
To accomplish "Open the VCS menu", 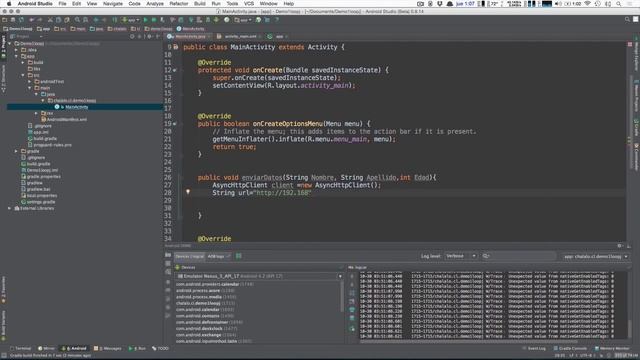I will coord(249,4).
